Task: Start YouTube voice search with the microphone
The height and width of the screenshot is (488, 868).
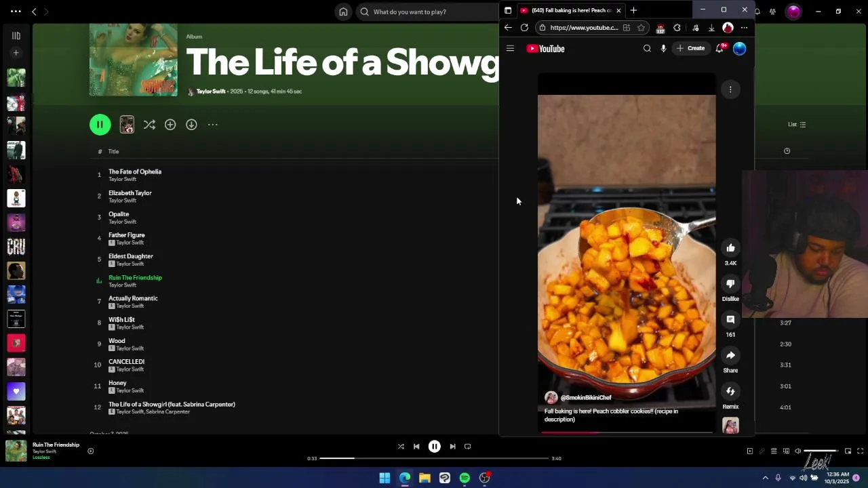Action: point(663,49)
